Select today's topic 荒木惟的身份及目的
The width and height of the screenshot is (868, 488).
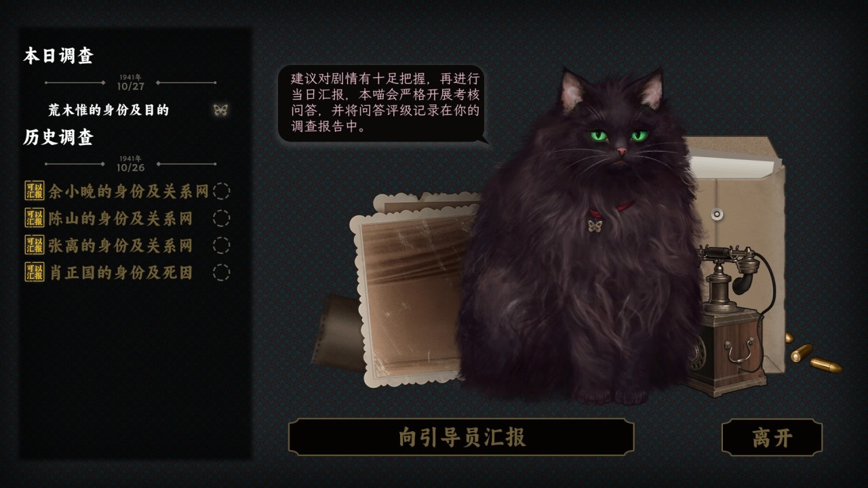click(108, 110)
